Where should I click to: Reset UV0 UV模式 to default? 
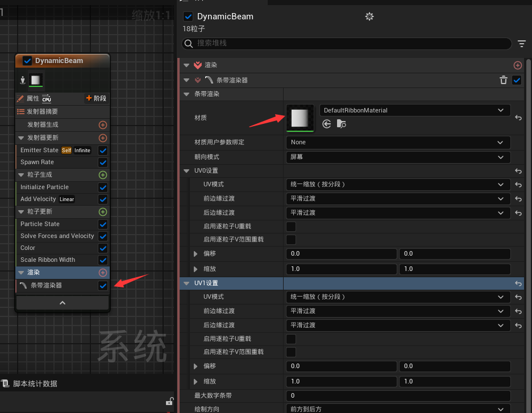518,185
